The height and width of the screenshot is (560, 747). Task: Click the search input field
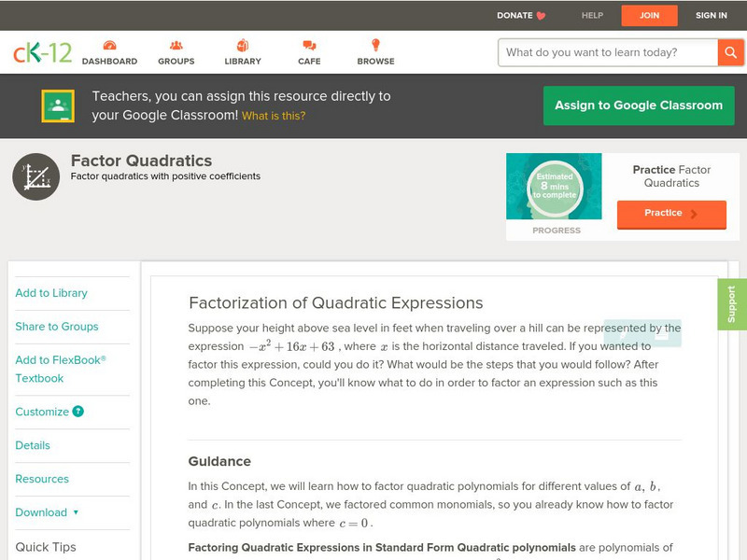pos(608,52)
